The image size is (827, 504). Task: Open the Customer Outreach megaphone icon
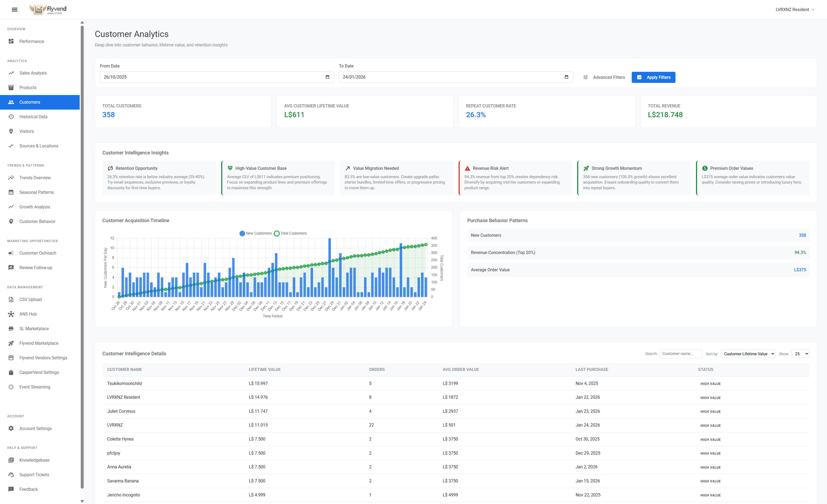[x=11, y=253]
